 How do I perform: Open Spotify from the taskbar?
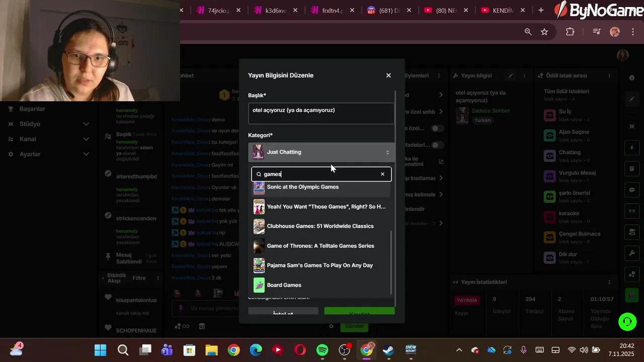[323, 350]
